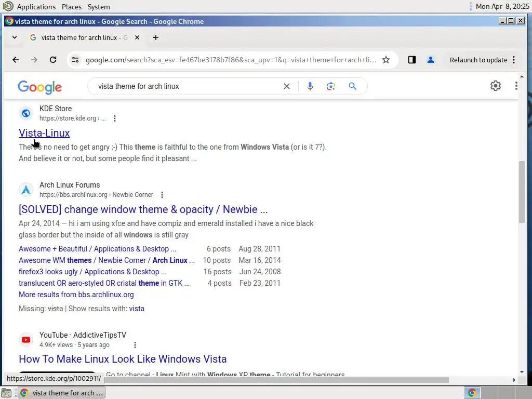Open Awesome WM themes thread link
Screen dimensions: 532x399
click(x=107, y=260)
